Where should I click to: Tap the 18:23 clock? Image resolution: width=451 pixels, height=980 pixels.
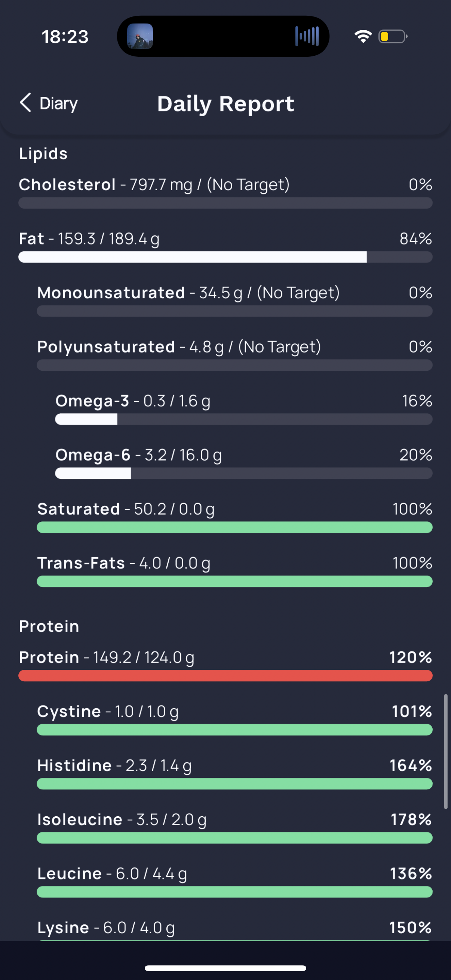(65, 37)
